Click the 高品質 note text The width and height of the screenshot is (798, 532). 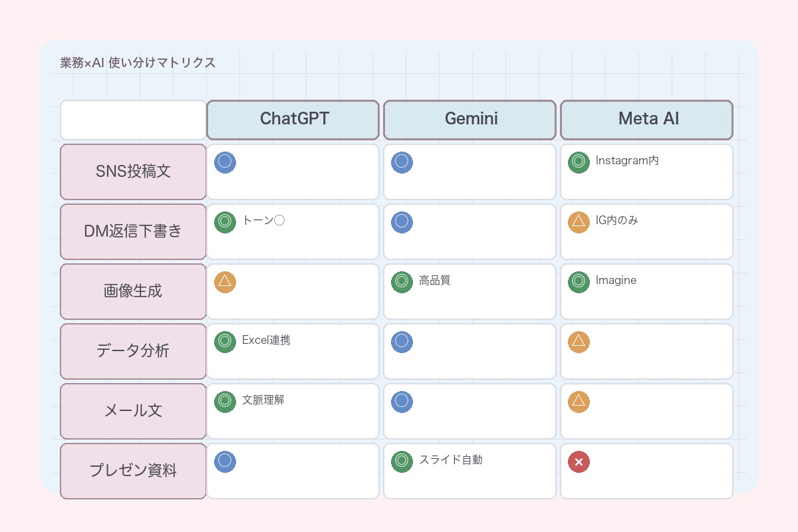pyautogui.click(x=435, y=280)
